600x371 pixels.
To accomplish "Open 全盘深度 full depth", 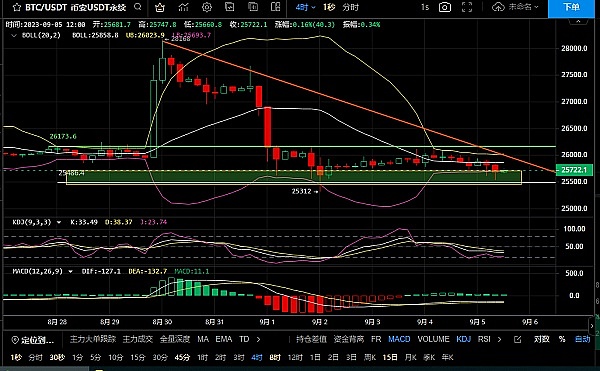I will coord(174,339).
